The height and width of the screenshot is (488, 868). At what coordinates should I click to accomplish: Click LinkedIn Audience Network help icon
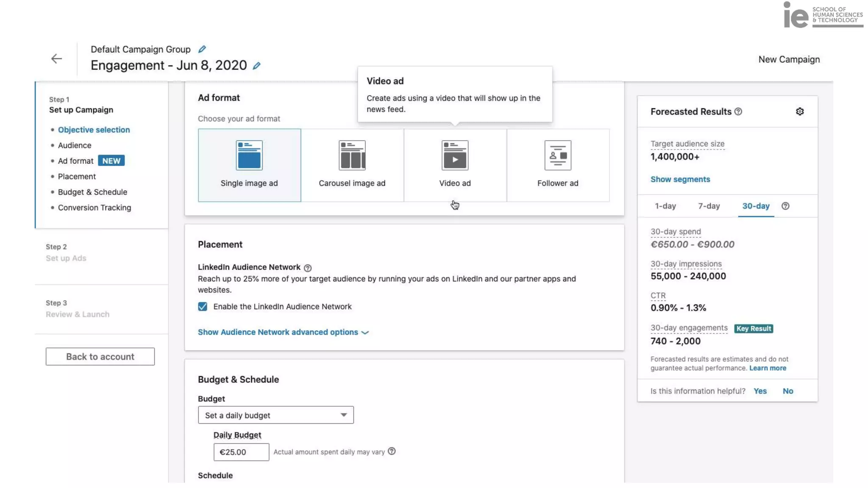pos(308,268)
